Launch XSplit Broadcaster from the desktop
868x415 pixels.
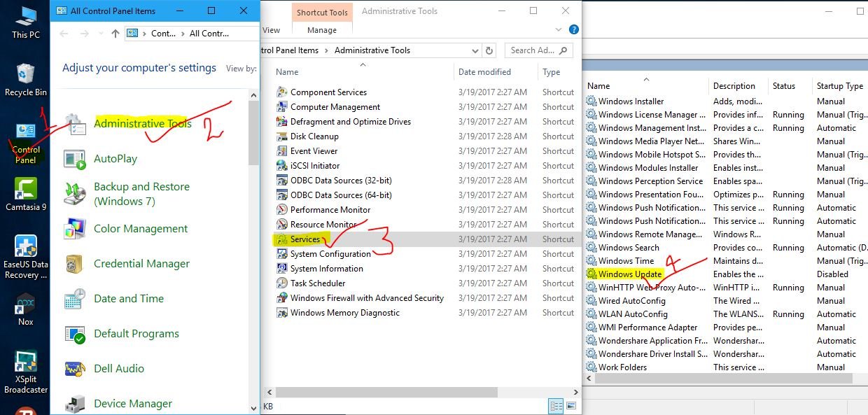tap(26, 372)
